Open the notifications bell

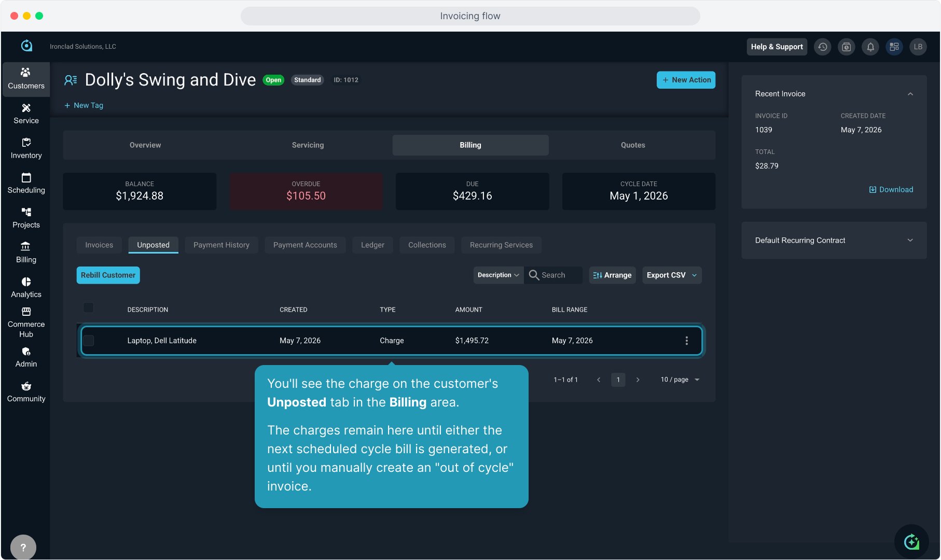tap(870, 47)
